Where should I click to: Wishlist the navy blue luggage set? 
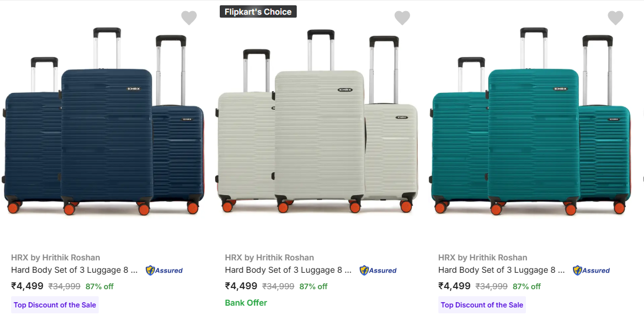(189, 18)
